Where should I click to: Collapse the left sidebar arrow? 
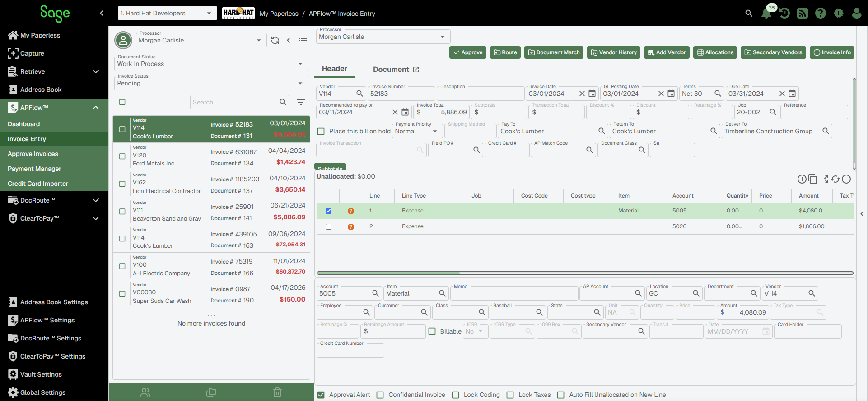tap(102, 13)
